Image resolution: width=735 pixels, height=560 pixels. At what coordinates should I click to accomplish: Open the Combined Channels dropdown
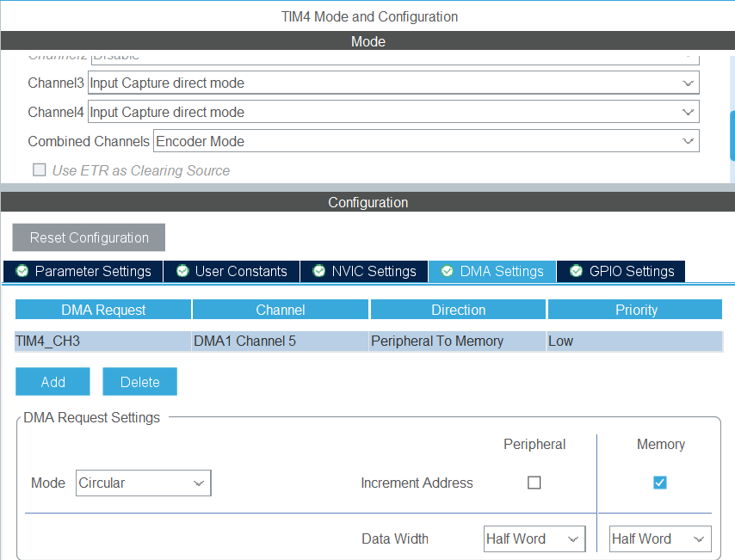tap(426, 141)
